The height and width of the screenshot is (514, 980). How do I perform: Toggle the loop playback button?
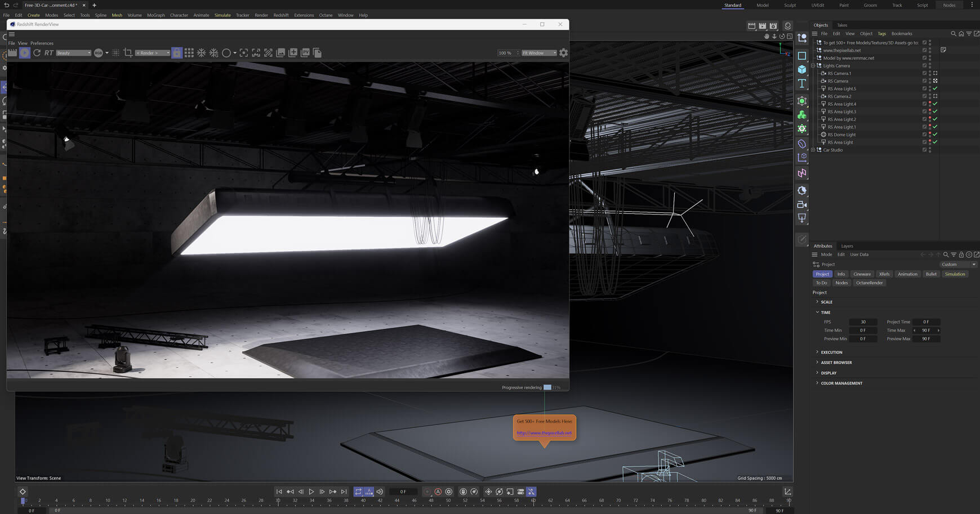(x=358, y=492)
